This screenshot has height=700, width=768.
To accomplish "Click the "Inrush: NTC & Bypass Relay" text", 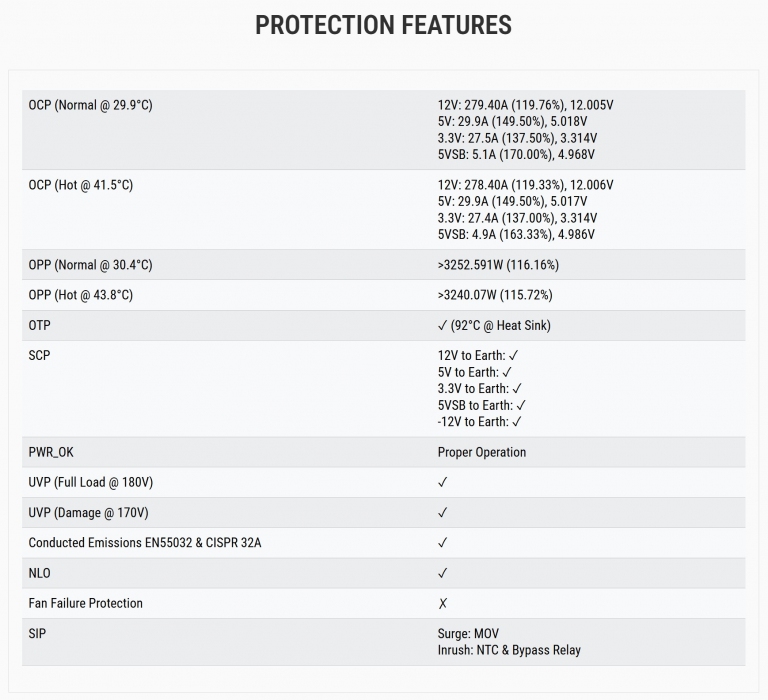I will coord(509,650).
